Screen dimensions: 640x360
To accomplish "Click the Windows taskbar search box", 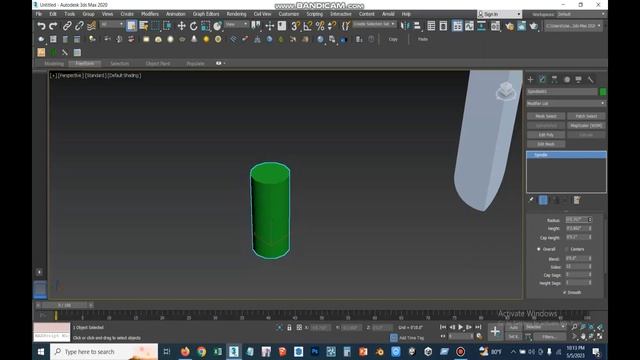I will (104, 351).
